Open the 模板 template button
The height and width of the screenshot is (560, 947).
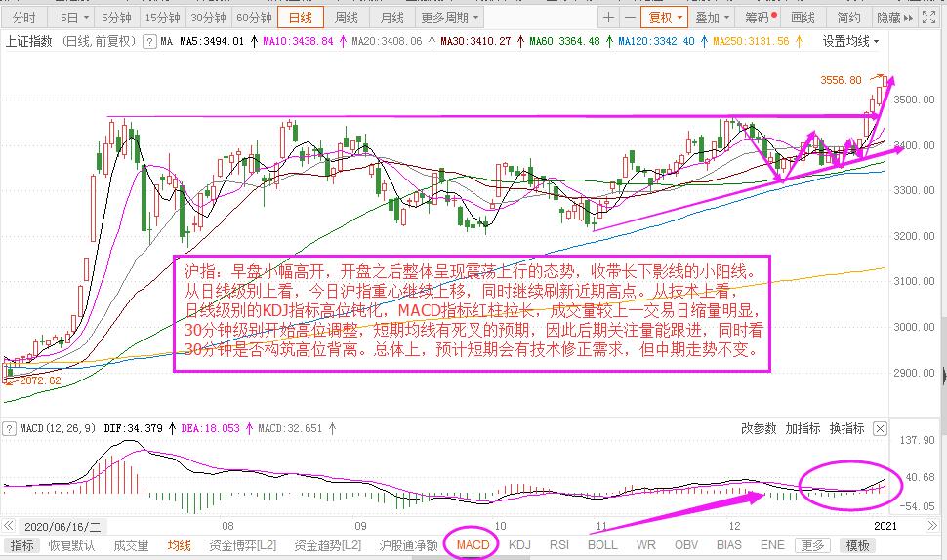click(857, 545)
